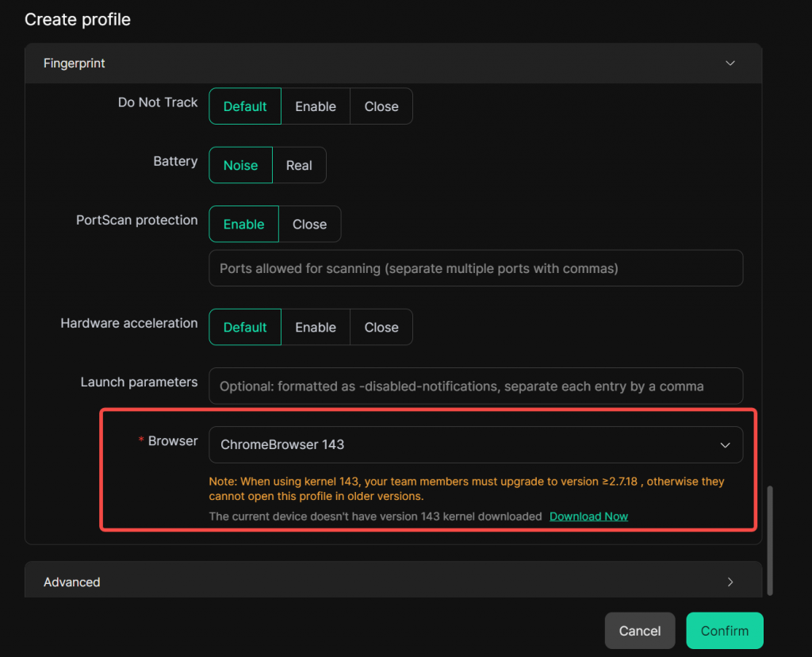The width and height of the screenshot is (812, 657).
Task: Set Hardware acceleration to Close
Action: click(x=381, y=327)
